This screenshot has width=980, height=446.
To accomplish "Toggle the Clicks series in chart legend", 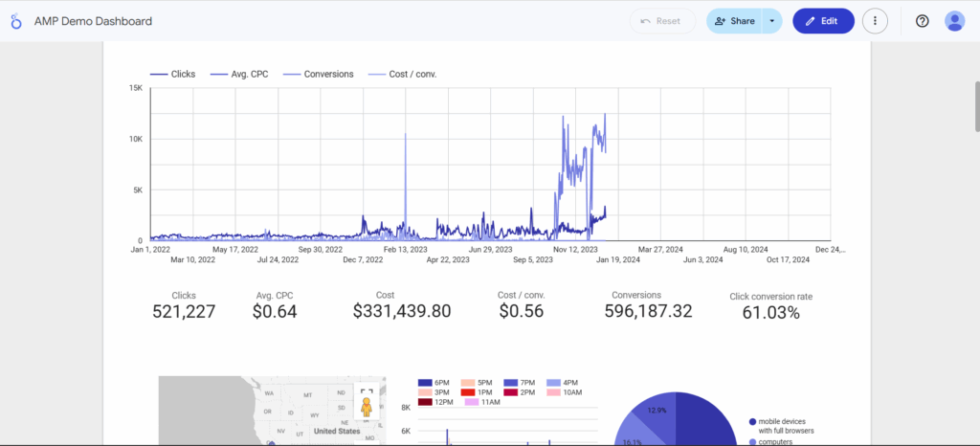I will (x=172, y=74).
